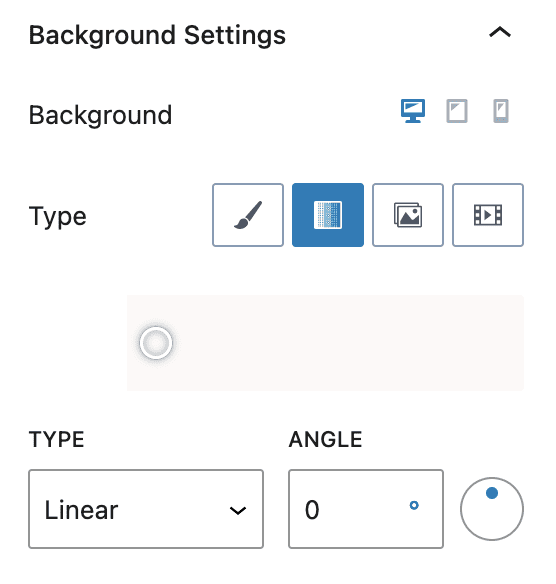Focus the angle value input field
This screenshot has height=584, width=556.
coord(366,509)
